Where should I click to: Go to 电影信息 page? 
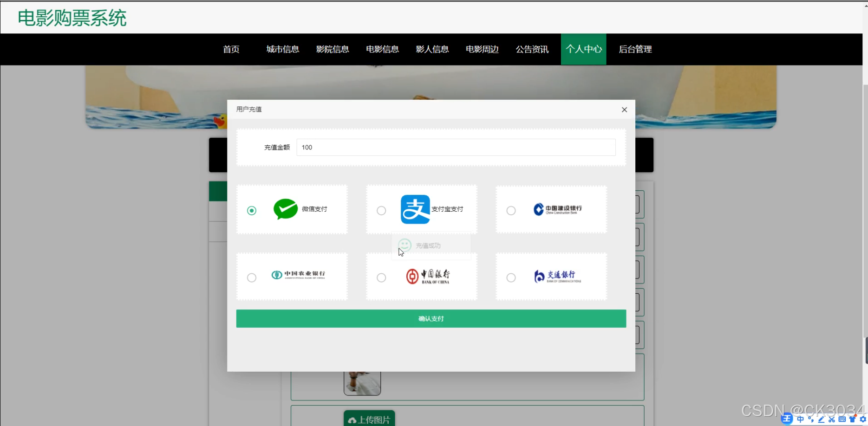pos(382,49)
